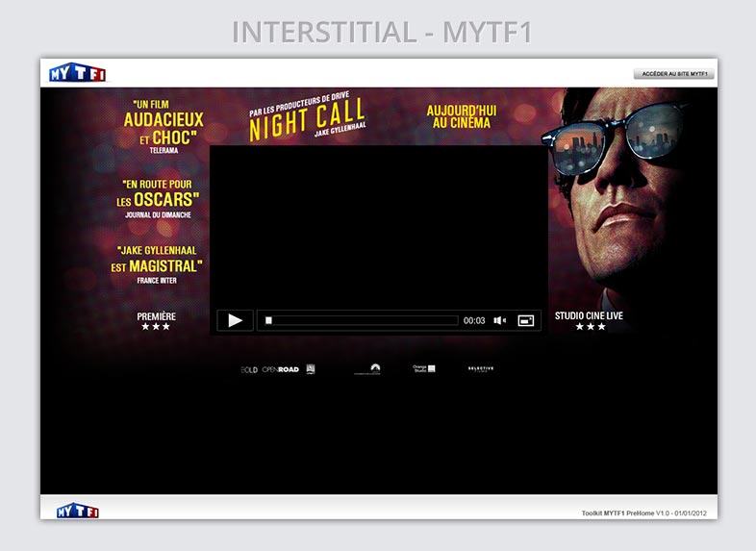Click the 'Audacieux et choc' Telerama quote
This screenshot has height=551, width=756.
[164, 127]
